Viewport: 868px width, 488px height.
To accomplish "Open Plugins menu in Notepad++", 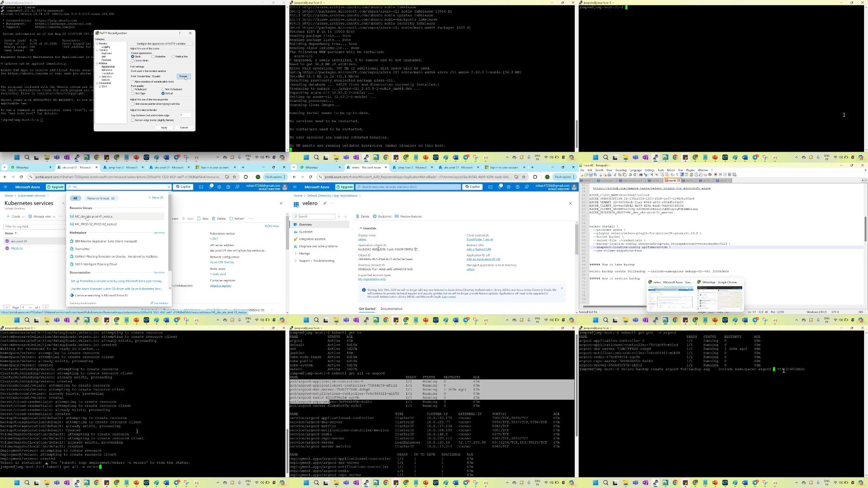I will [690, 170].
